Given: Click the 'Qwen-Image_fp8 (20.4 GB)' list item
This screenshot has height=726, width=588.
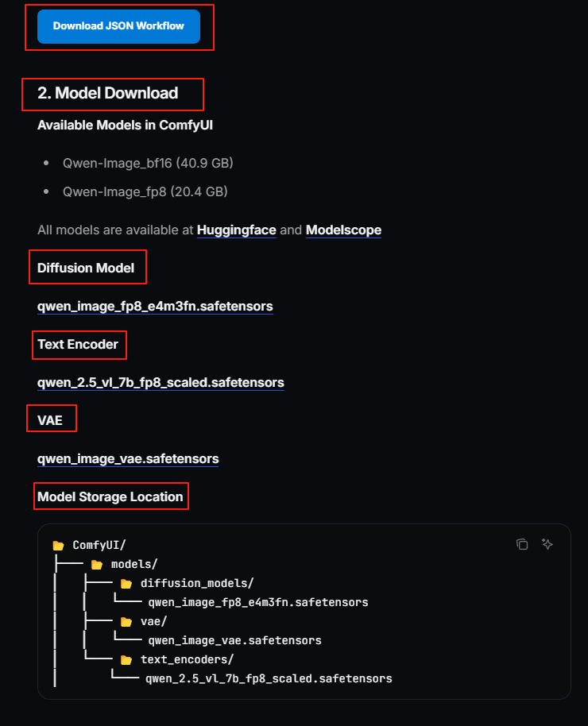Looking at the screenshot, I should pos(145,191).
